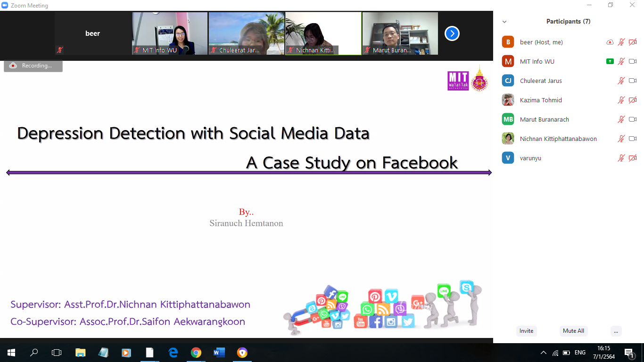Toggle the microphone for MIT Info WU
Image resolution: width=644 pixels, height=362 pixels.
point(621,61)
